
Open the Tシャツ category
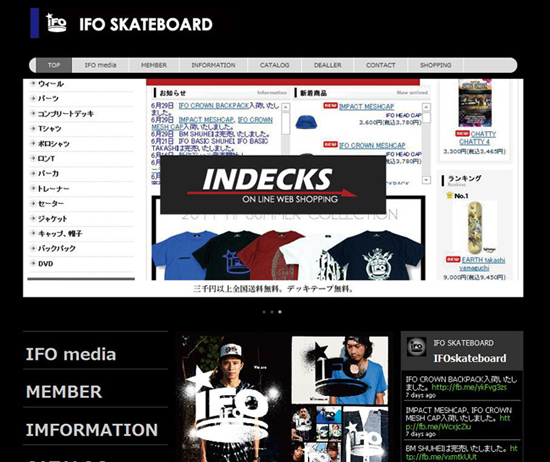coord(49,129)
